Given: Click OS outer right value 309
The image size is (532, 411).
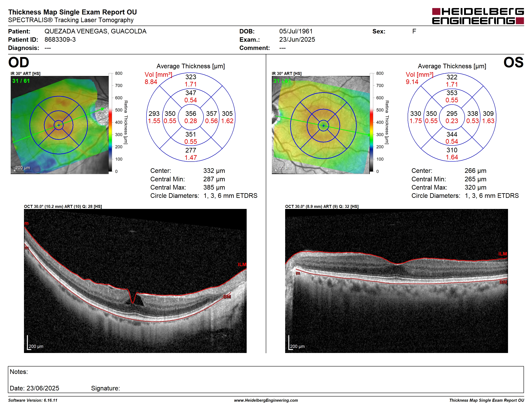Looking at the screenshot, I should (488, 113).
